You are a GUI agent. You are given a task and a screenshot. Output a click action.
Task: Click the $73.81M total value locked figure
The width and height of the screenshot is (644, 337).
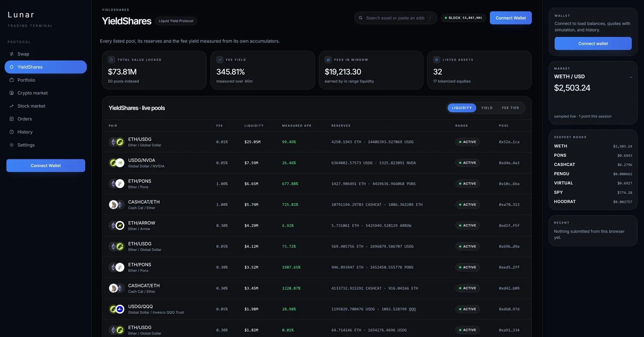click(x=122, y=72)
